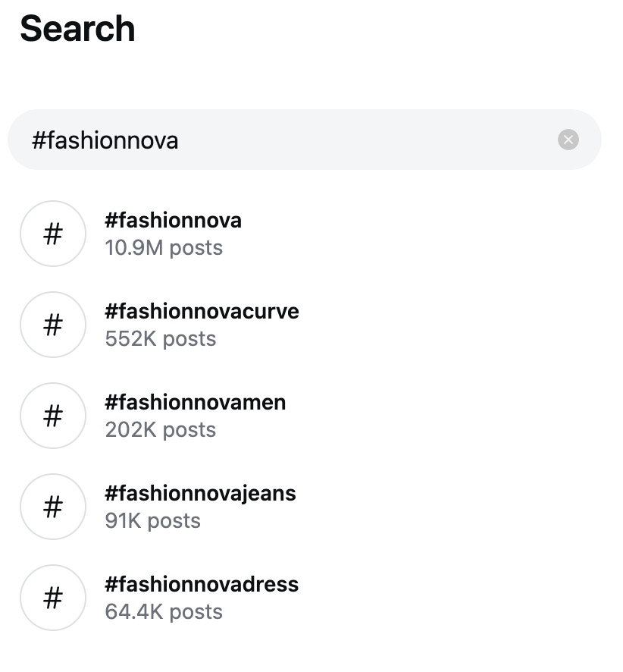The image size is (623, 672).
Task: Click the hash icon beside #fashionnova result
Action: 53,234
